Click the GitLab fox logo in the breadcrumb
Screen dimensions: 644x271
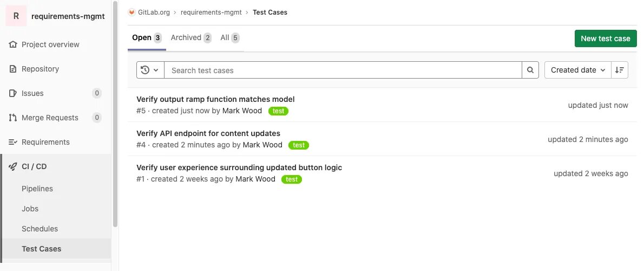coord(132,12)
